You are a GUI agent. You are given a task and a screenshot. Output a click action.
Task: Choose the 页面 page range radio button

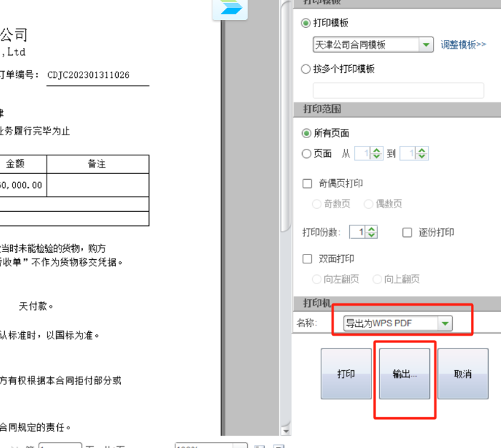coord(306,153)
